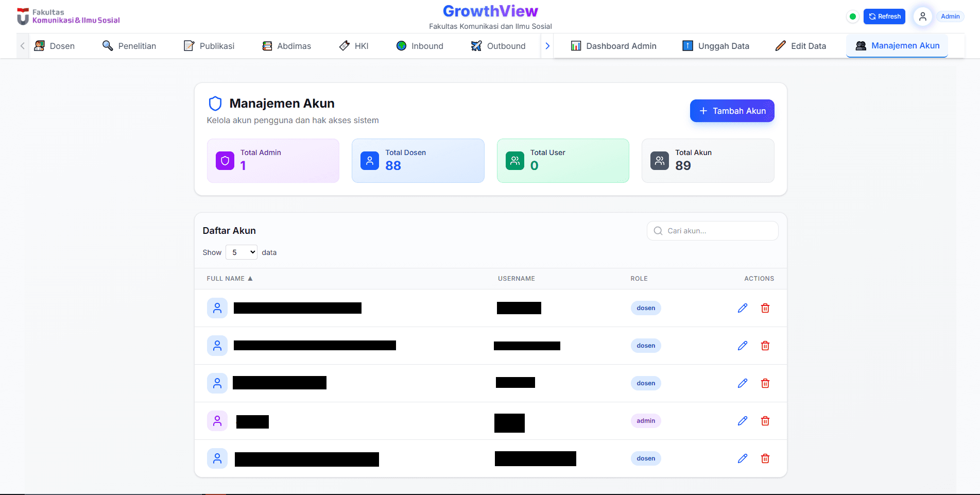The width and height of the screenshot is (980, 495).
Task: Switch to the Dashboard Admin tab
Action: (613, 46)
